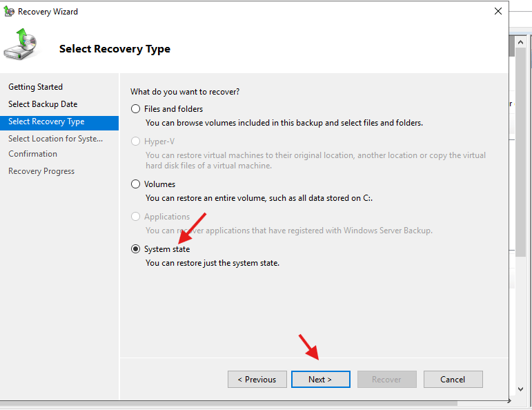Select the System state radio button
Image resolution: width=532 pixels, height=410 pixels.
click(x=136, y=249)
